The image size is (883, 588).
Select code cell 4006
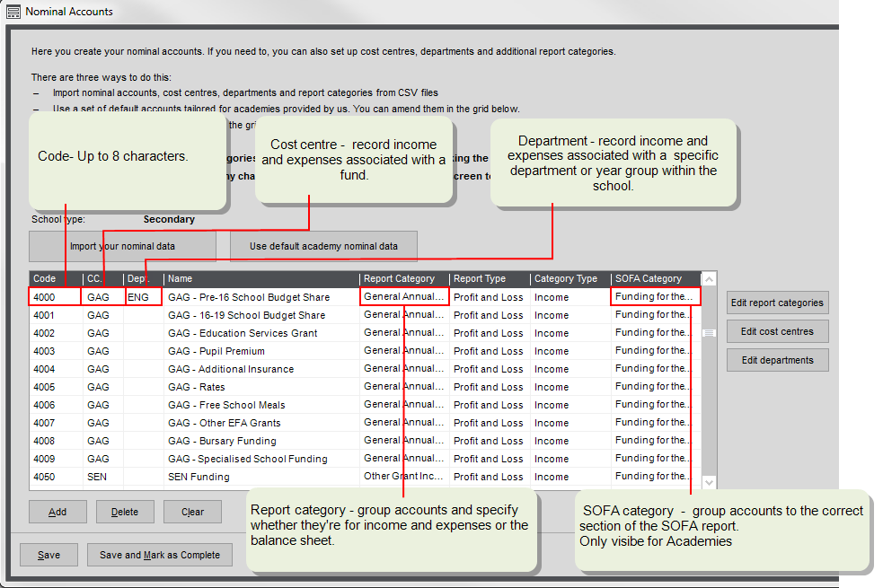(55, 405)
